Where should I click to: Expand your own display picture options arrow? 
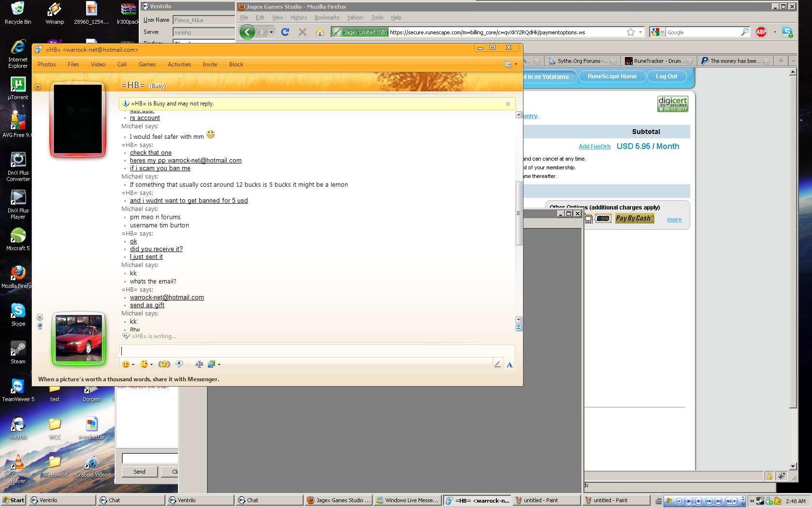40,317
